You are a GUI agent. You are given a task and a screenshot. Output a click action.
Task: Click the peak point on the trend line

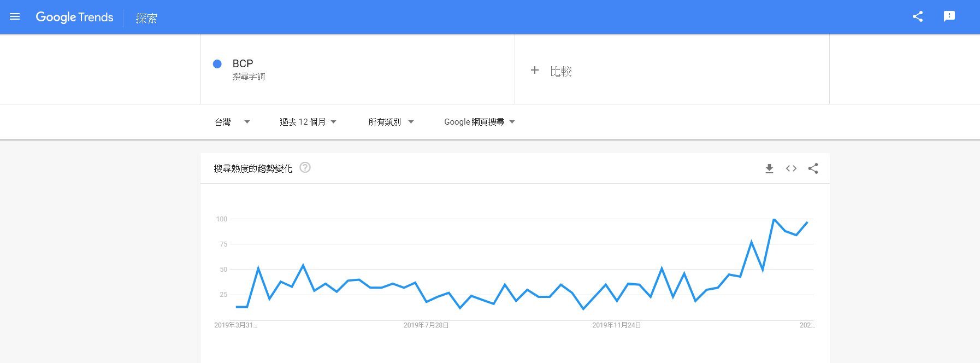point(775,219)
